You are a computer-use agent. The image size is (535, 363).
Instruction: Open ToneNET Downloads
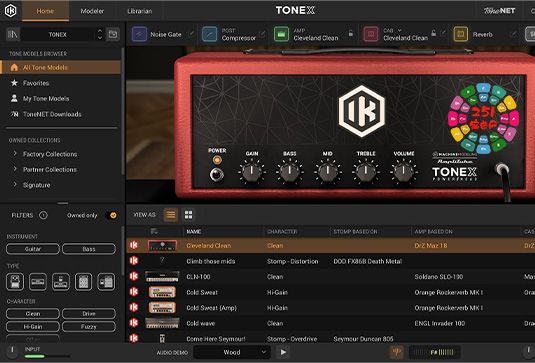click(52, 114)
